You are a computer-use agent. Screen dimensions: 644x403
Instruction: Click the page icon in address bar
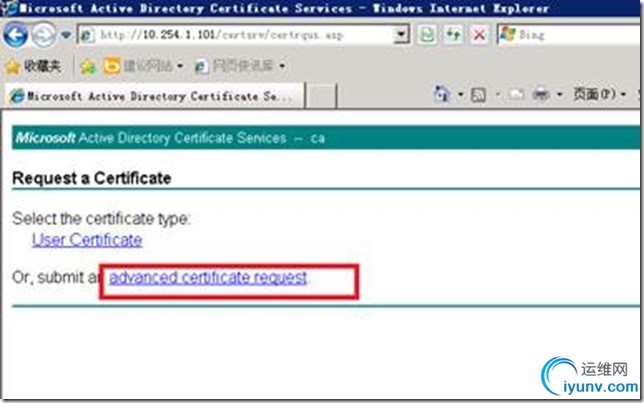point(87,35)
